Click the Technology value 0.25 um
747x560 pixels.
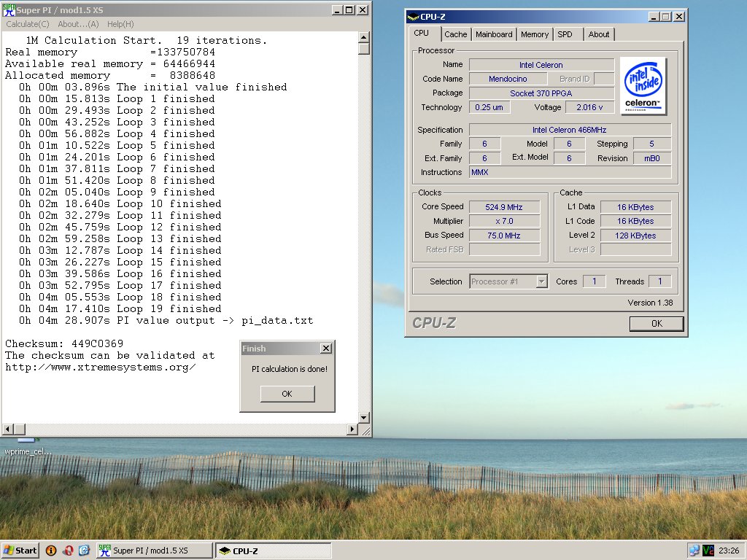[x=489, y=107]
